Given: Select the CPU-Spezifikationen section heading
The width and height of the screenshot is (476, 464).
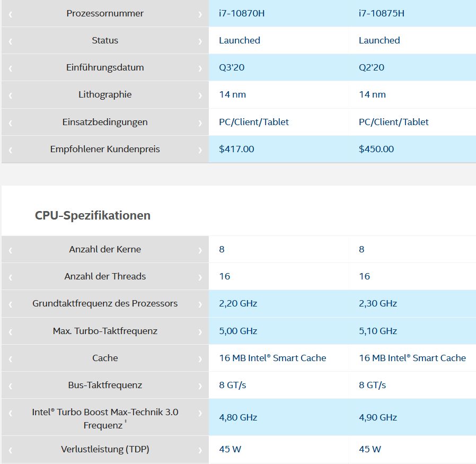Looking at the screenshot, I should 93,215.
